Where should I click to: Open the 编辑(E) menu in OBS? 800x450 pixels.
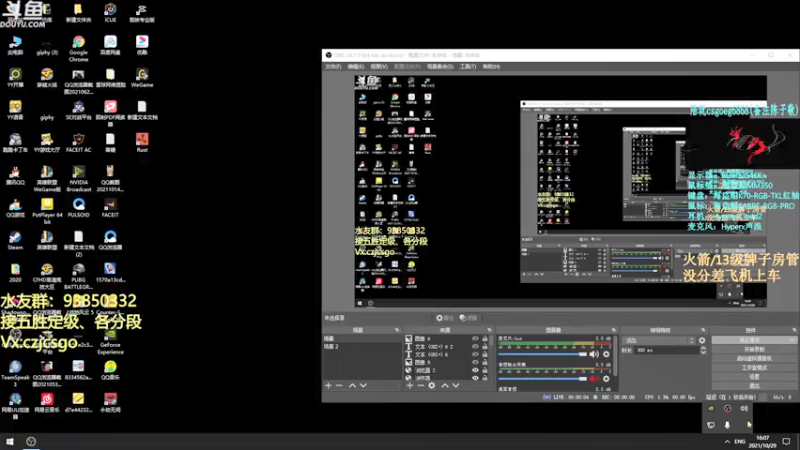pos(356,67)
